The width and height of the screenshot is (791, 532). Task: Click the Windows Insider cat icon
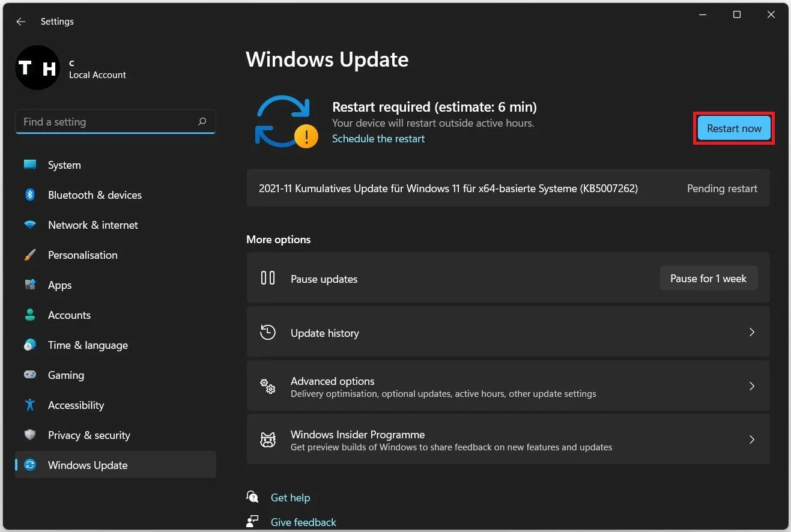point(268,440)
